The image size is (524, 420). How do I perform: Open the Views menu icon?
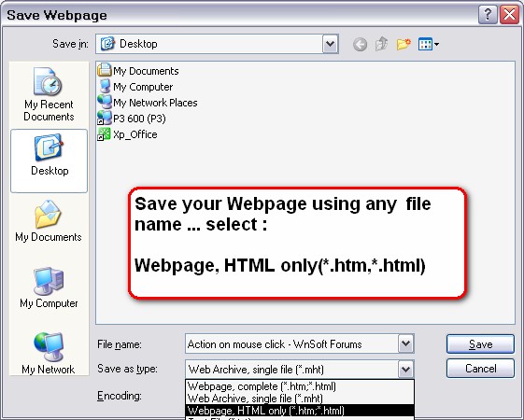[429, 44]
